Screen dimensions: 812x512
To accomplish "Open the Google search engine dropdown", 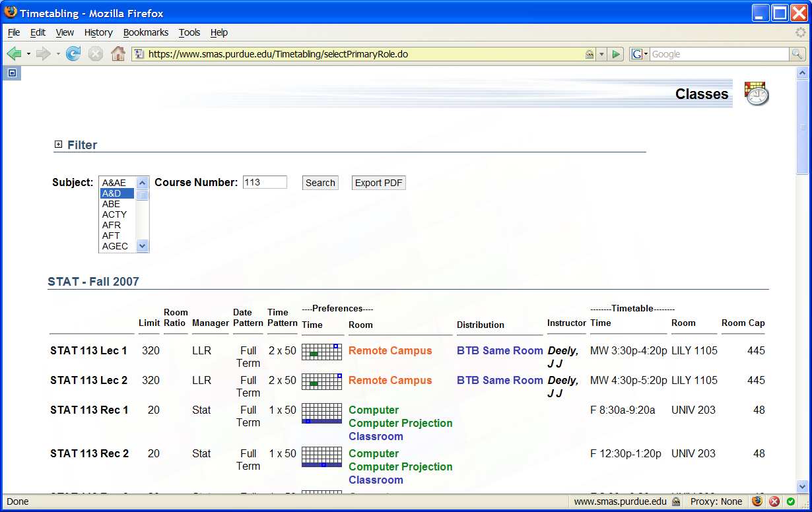I will (x=640, y=54).
